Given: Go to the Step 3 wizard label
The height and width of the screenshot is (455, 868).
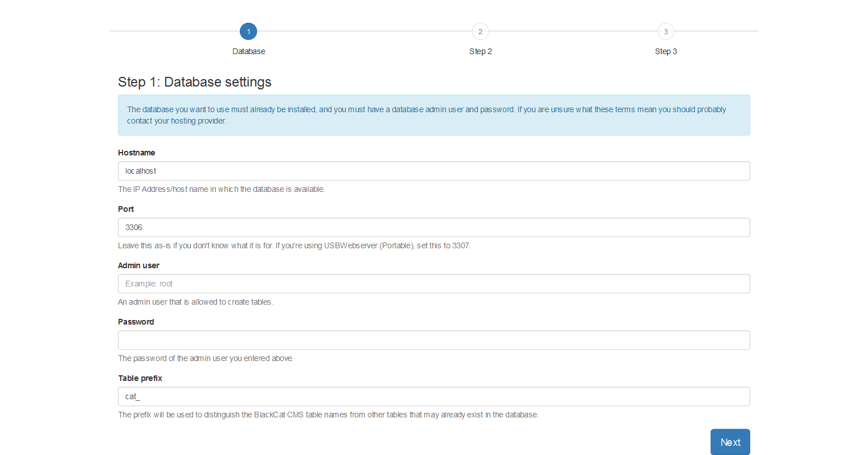Looking at the screenshot, I should click(x=666, y=51).
